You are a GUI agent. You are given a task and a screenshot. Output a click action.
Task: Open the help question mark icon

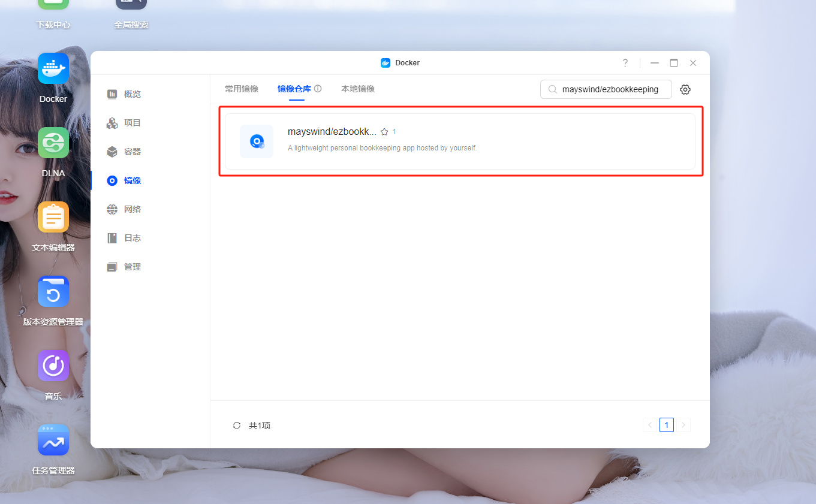(x=625, y=63)
